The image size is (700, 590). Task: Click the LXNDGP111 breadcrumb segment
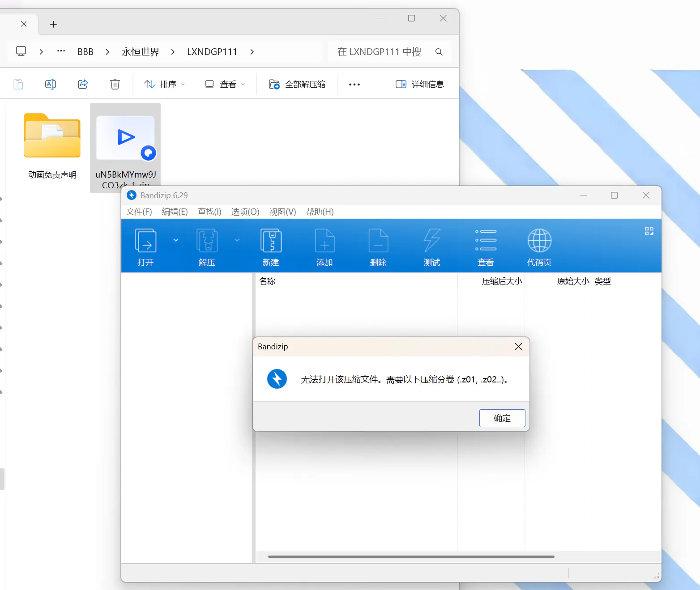click(212, 52)
